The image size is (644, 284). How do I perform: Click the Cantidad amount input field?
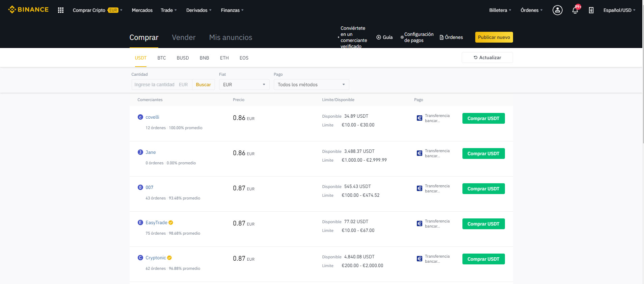(155, 85)
